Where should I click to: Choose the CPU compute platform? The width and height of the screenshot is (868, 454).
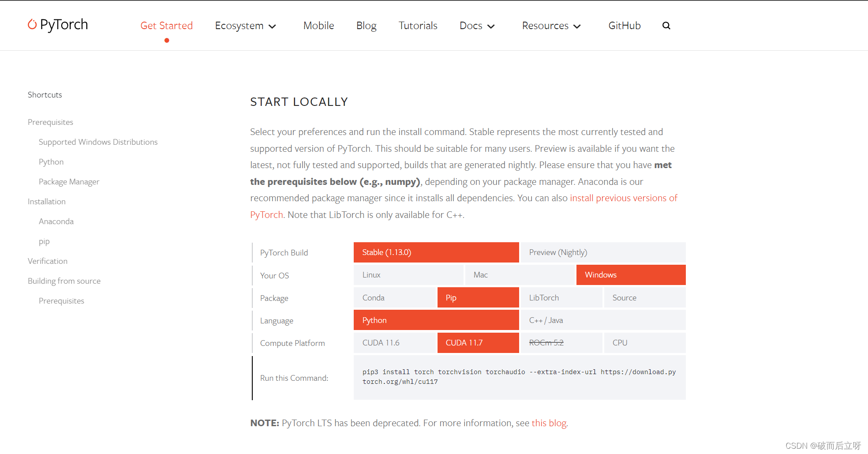(x=645, y=343)
